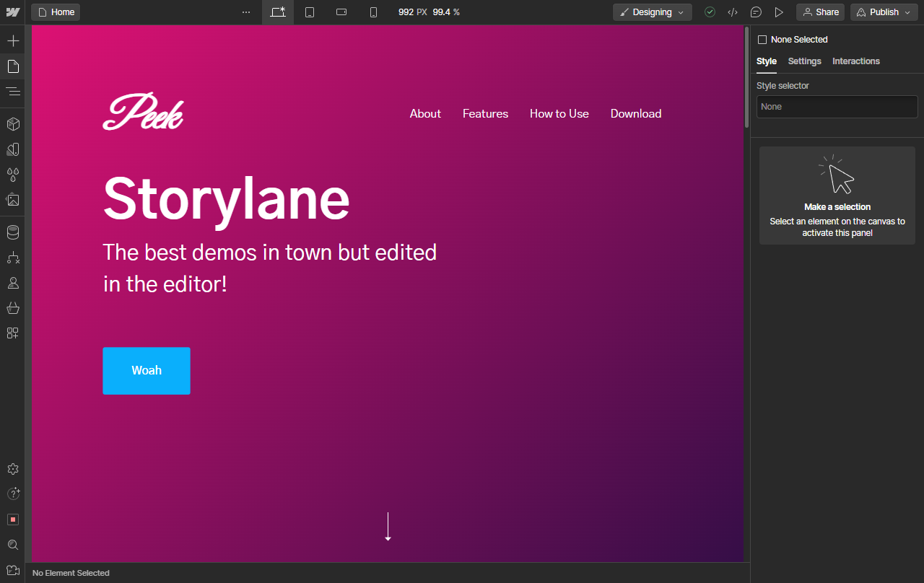The height and width of the screenshot is (583, 924).
Task: Open the Components cube panel
Action: 12,124
